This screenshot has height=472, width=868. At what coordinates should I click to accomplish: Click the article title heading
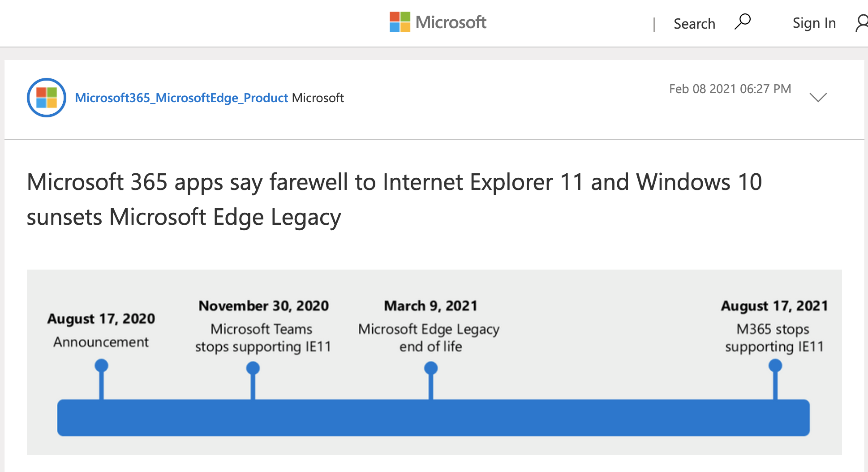click(394, 199)
